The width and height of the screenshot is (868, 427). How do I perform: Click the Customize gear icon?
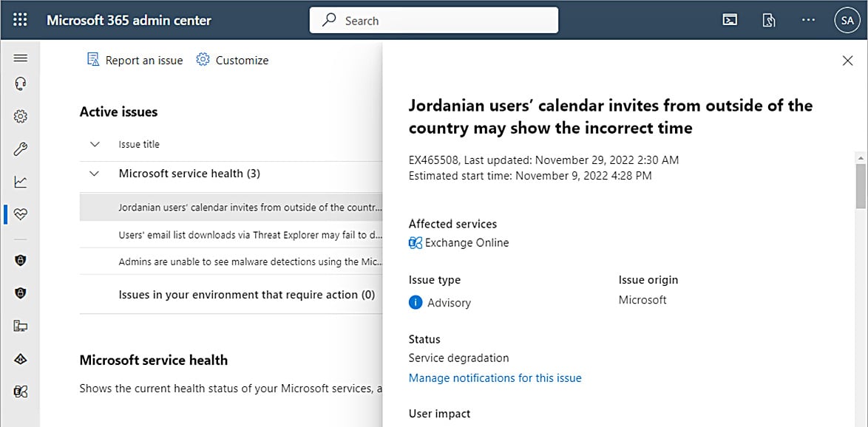tap(203, 59)
